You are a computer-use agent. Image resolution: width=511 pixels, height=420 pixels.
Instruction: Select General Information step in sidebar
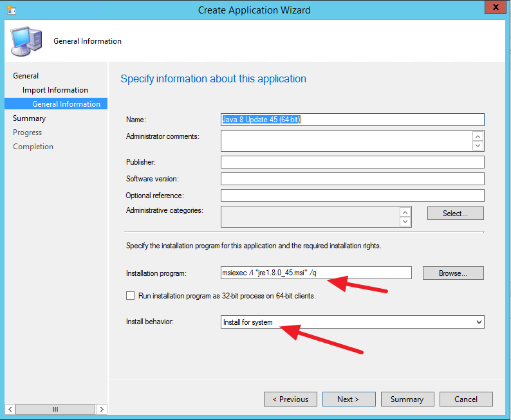click(56, 104)
